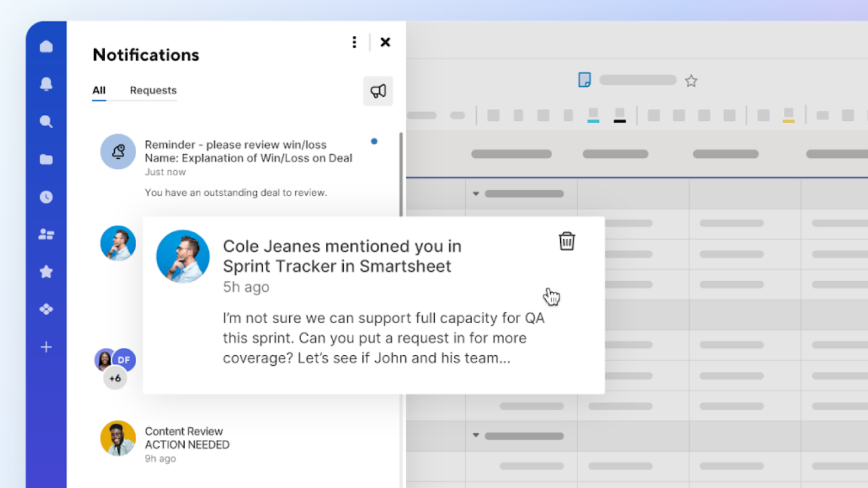This screenshot has width=868, height=488.
Task: Switch to the Requests tab
Action: [x=153, y=90]
